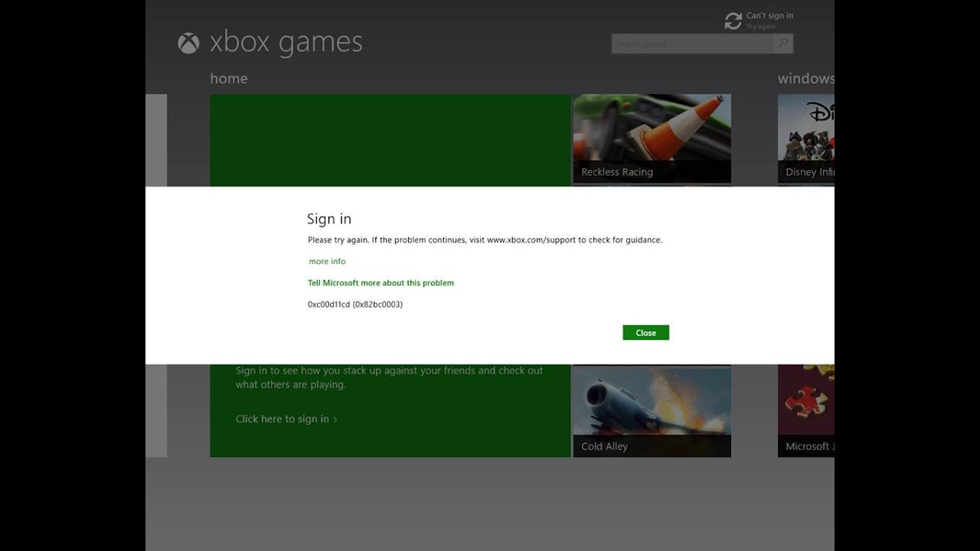
Task: Click text 'Sign in to see how you stack up'
Action: click(389, 377)
